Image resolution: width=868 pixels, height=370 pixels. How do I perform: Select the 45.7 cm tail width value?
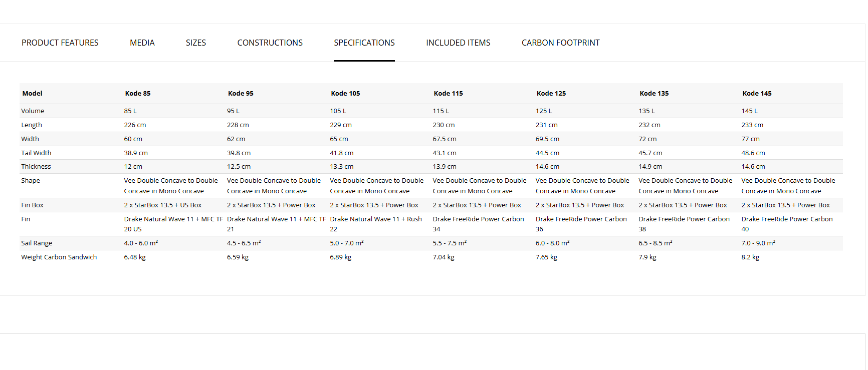pos(650,153)
